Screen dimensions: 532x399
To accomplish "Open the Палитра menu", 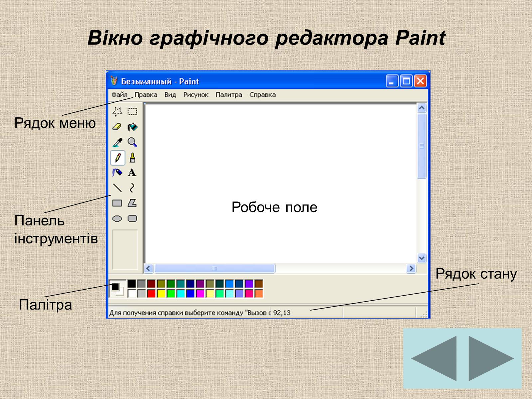I will point(229,95).
